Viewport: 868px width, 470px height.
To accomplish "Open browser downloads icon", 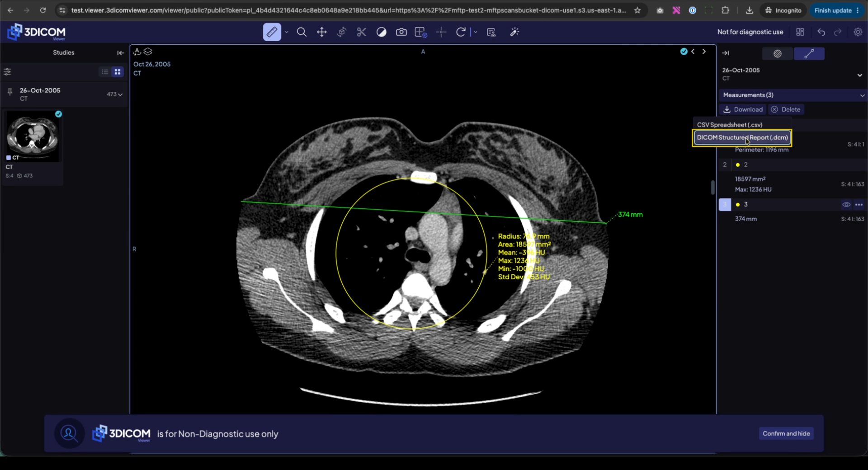I will pos(749,10).
